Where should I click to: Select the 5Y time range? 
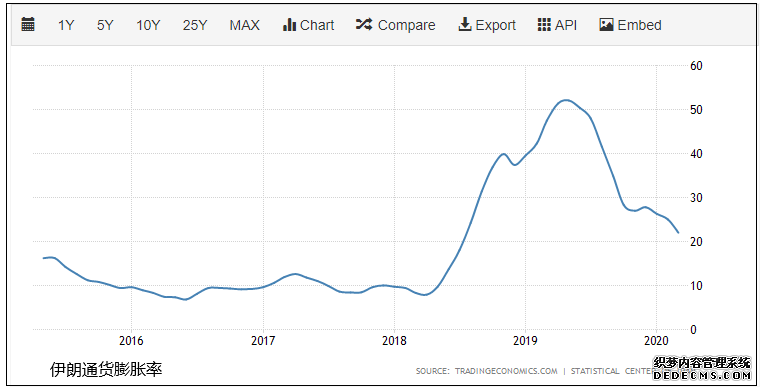105,25
